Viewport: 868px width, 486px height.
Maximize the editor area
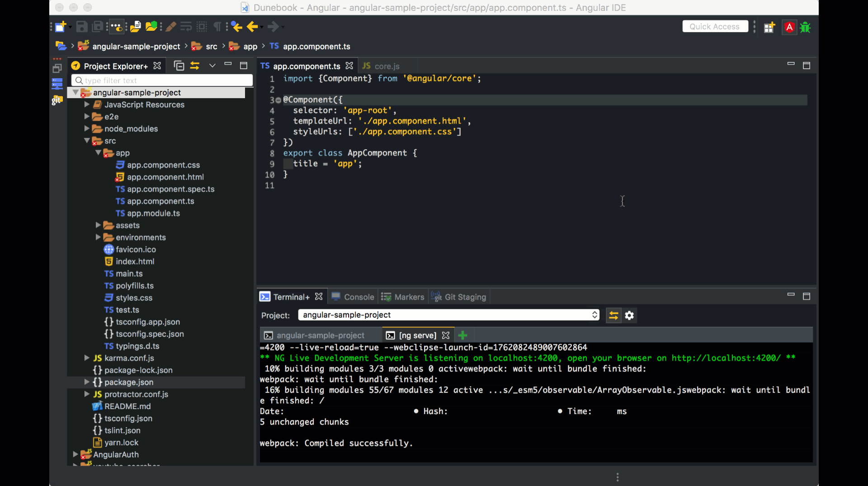pyautogui.click(x=807, y=66)
